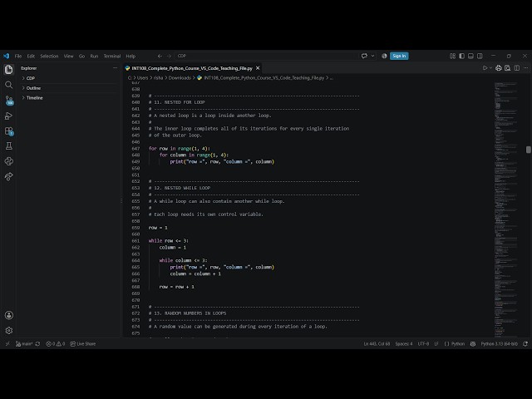Click Ln 443, Col 68 position indicator
Screen dimensions: 532x399
[x=377, y=343]
